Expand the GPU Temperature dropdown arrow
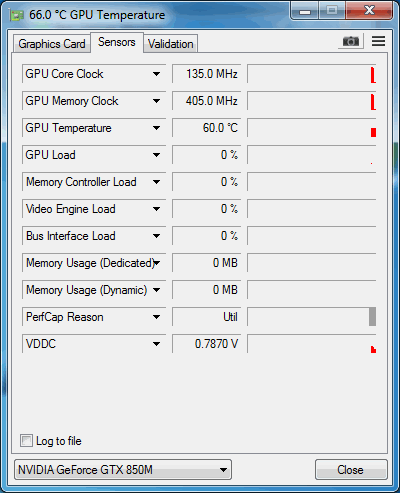The width and height of the screenshot is (400, 493). (156, 128)
